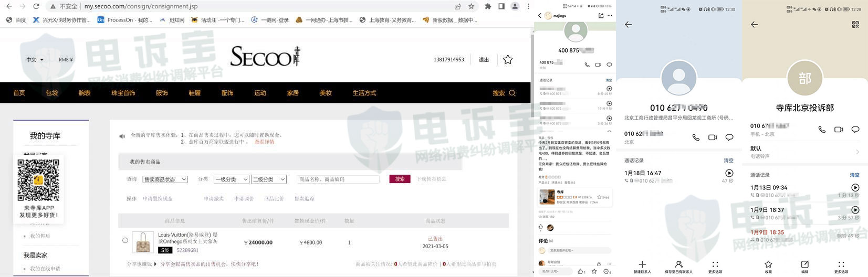Open the Chrome profile avatar

515,6
